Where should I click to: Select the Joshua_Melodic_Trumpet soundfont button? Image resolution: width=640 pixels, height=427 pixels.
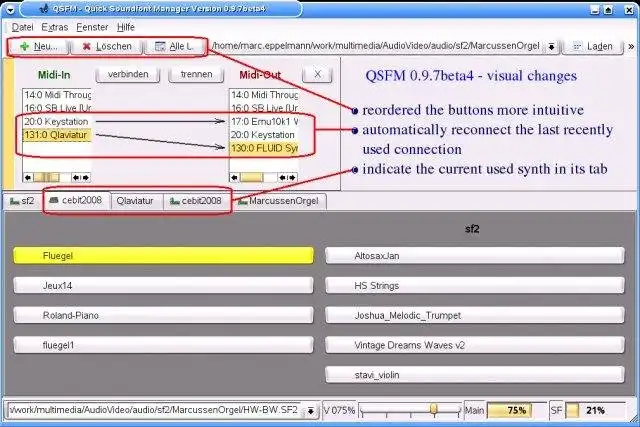(x=475, y=315)
